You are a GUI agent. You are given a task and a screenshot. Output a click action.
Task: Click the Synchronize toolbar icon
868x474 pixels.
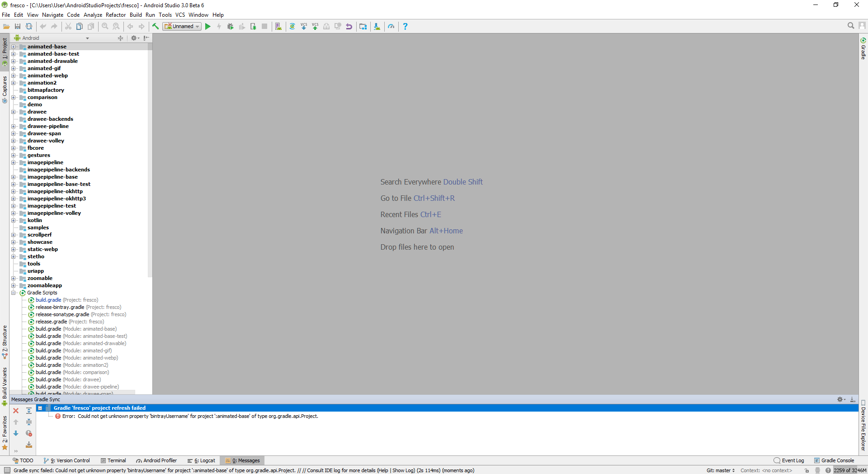29,26
